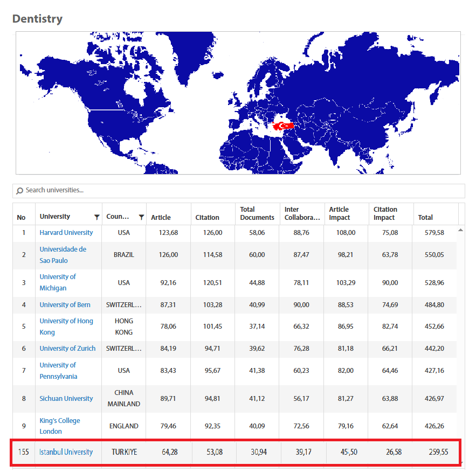Click the Türkiye flag on map

point(283,126)
